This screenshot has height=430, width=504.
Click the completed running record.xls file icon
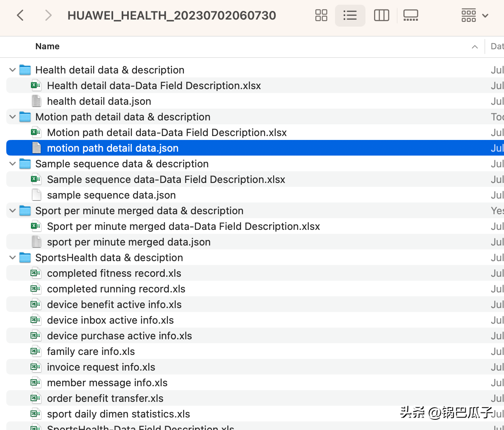(36, 289)
